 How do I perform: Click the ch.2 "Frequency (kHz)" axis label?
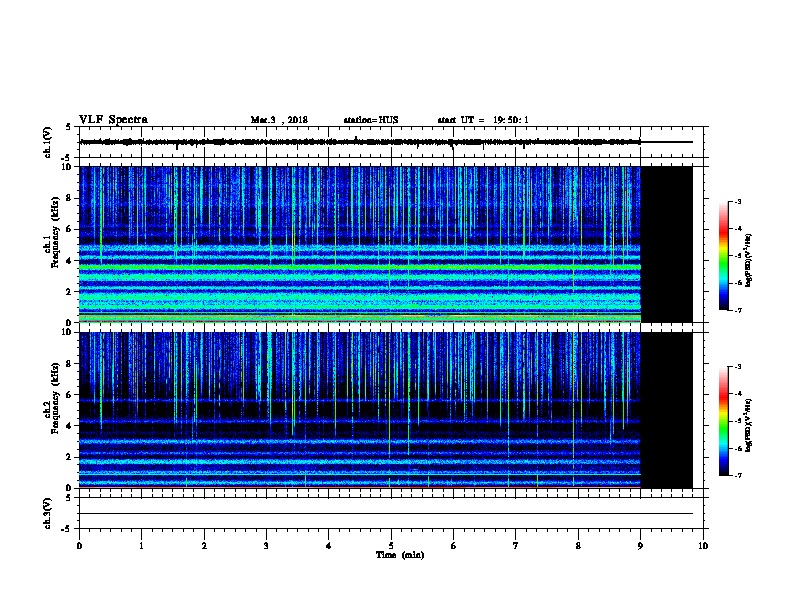[55, 398]
